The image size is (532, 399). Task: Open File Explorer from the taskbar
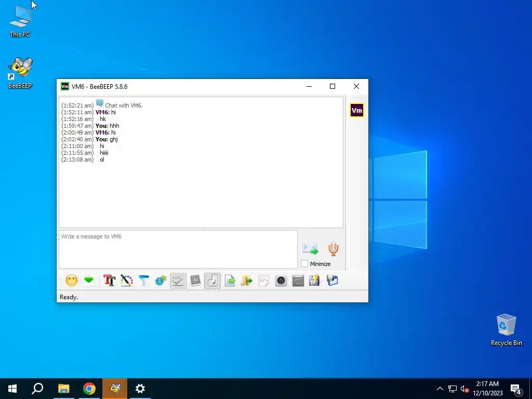(63, 389)
